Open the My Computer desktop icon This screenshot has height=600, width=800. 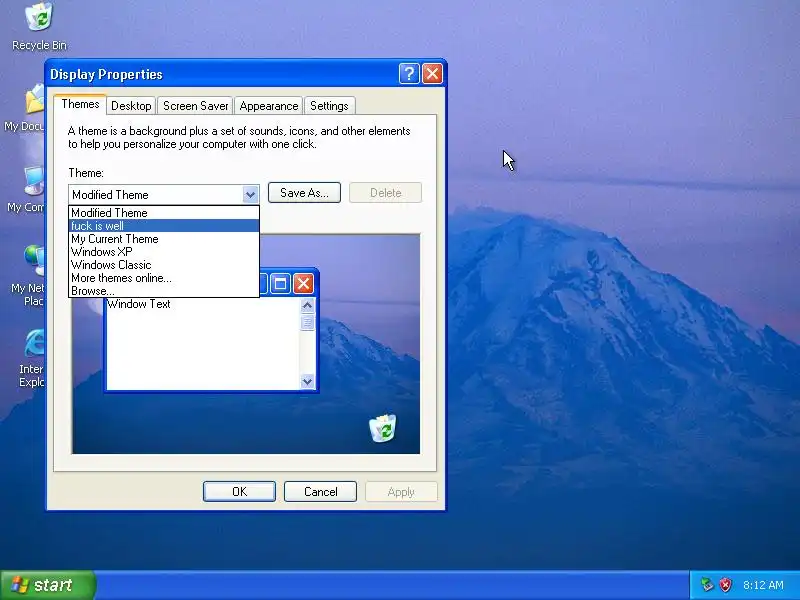pos(27,189)
